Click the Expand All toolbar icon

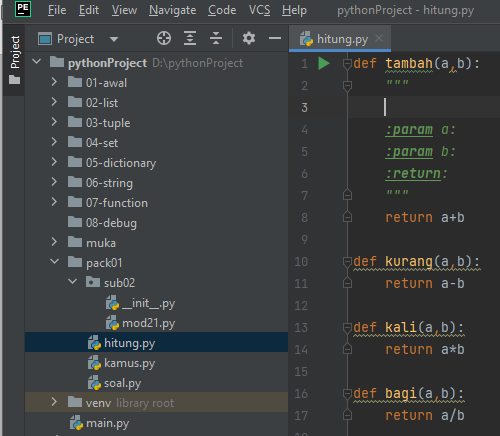[190, 38]
